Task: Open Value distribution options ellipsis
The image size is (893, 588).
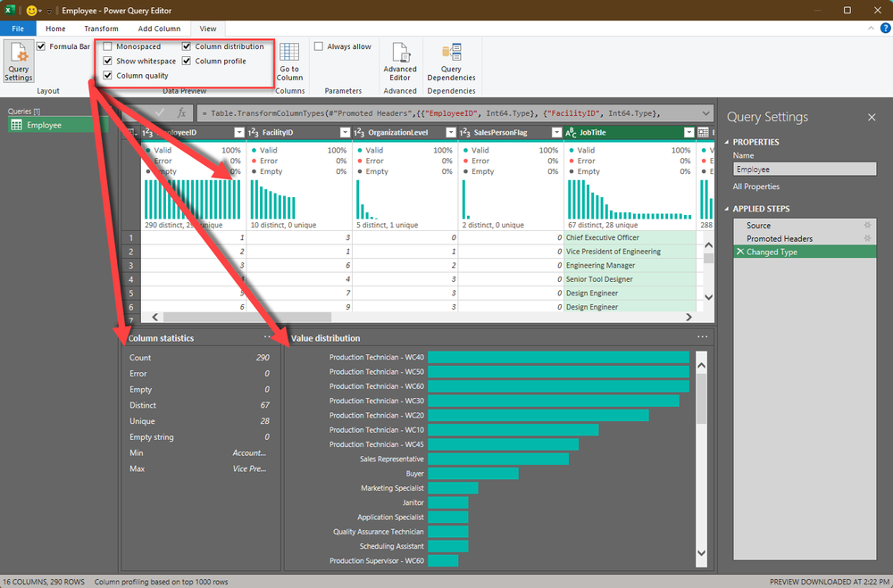Action: (x=702, y=337)
